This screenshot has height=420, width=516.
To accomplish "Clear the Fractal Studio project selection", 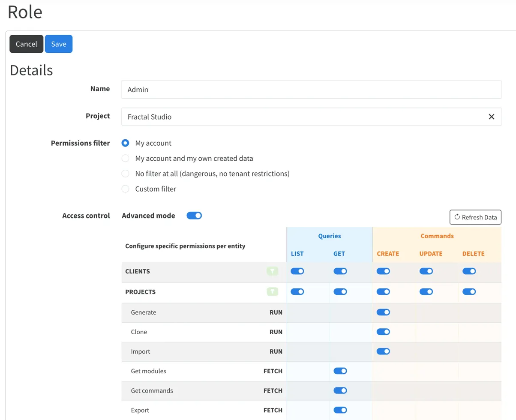I will 492,117.
